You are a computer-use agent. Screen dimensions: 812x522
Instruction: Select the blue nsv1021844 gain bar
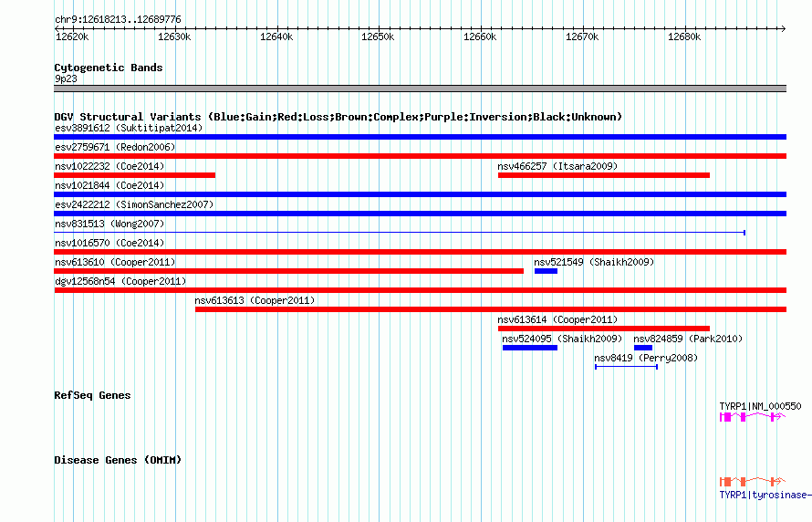coord(420,194)
